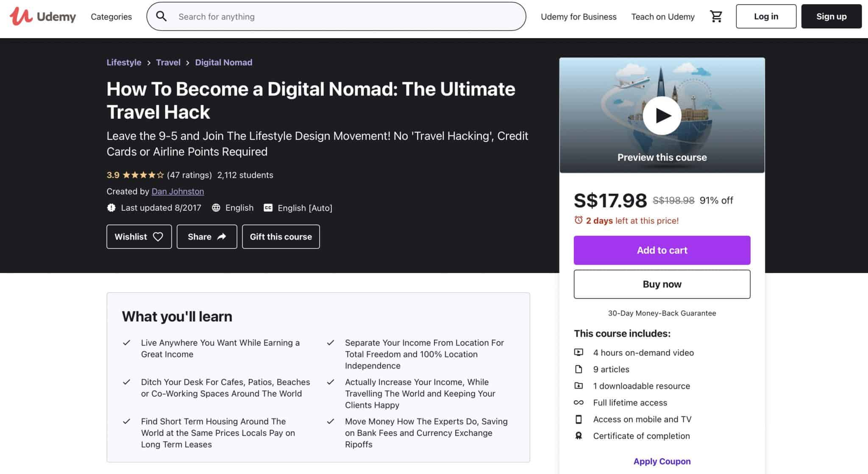868x474 pixels.
Task: Click the Share button
Action: 207,237
